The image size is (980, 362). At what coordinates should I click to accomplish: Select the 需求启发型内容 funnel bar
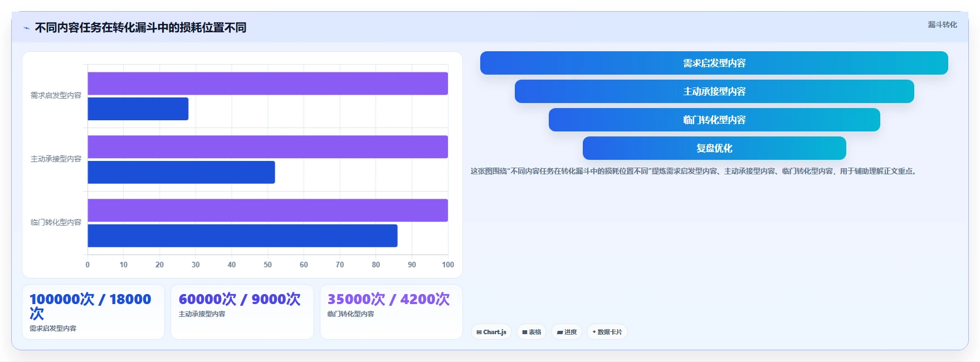(714, 63)
